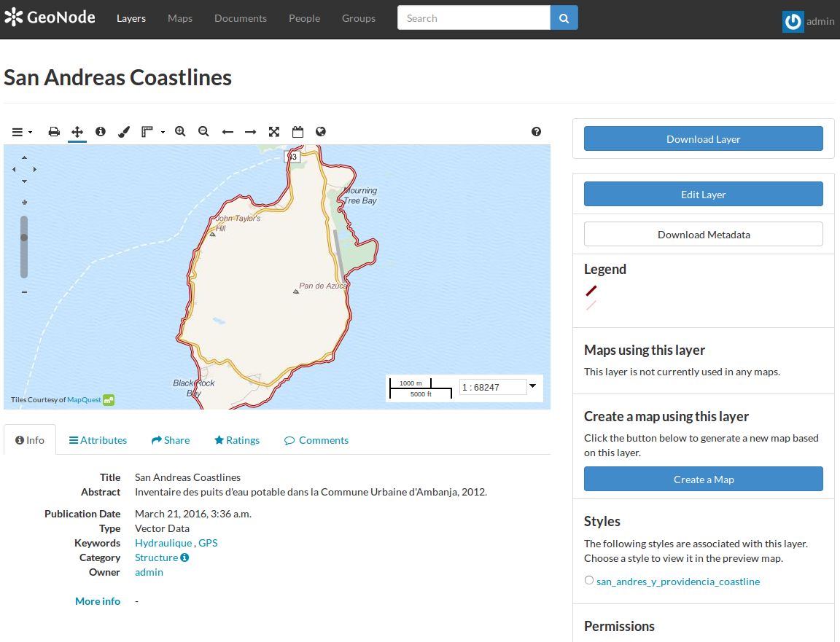Expand the More info section
The height and width of the screenshot is (642, 840).
click(98, 600)
